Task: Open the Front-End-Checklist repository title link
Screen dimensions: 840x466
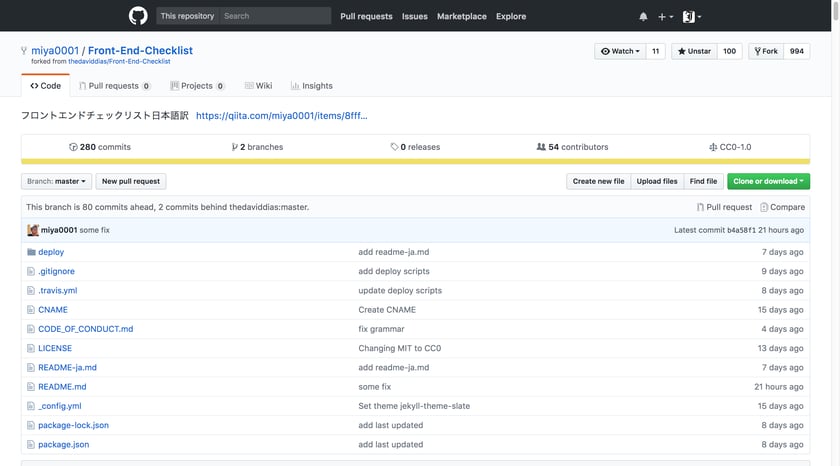Action: pyautogui.click(x=140, y=50)
